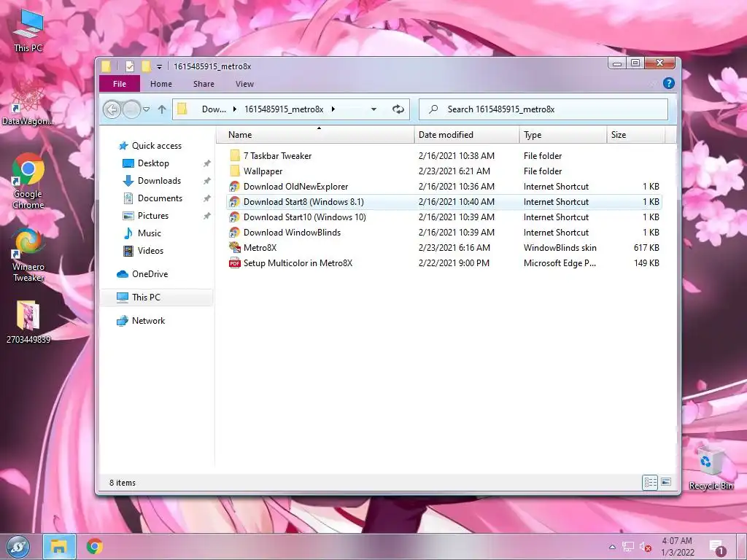
Task: Click the Search 1615485915_metro8x box
Action: [x=543, y=109]
